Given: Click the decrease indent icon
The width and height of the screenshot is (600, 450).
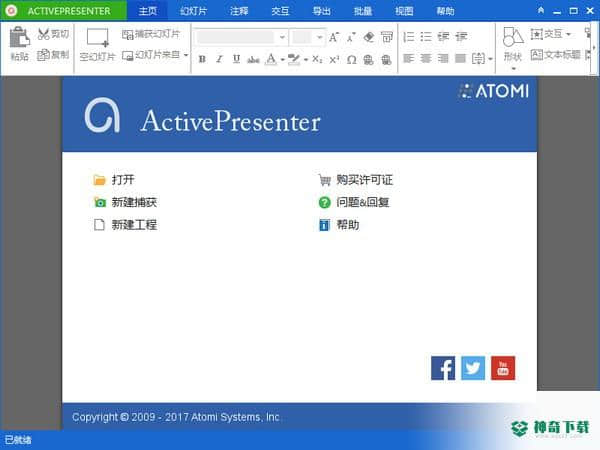Looking at the screenshot, I should point(443,37).
